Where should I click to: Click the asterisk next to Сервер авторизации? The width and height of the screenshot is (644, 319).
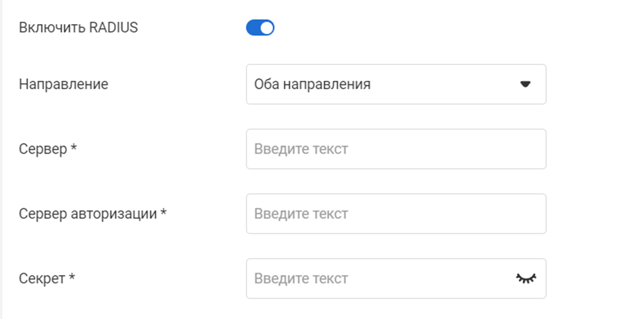click(163, 213)
